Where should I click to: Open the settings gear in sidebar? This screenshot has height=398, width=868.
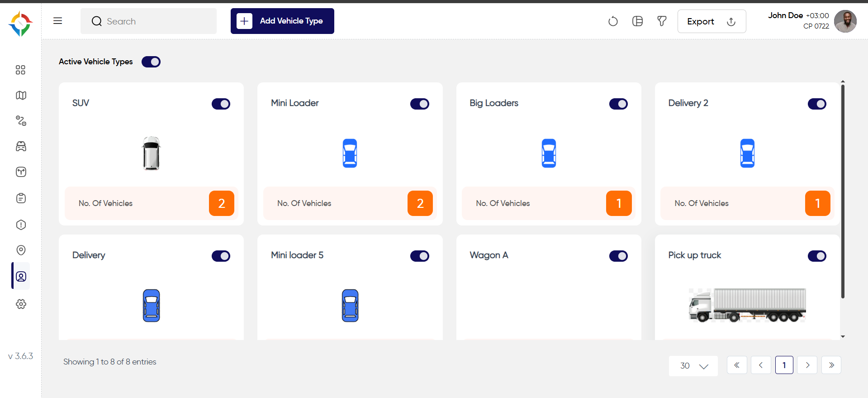[x=21, y=304]
